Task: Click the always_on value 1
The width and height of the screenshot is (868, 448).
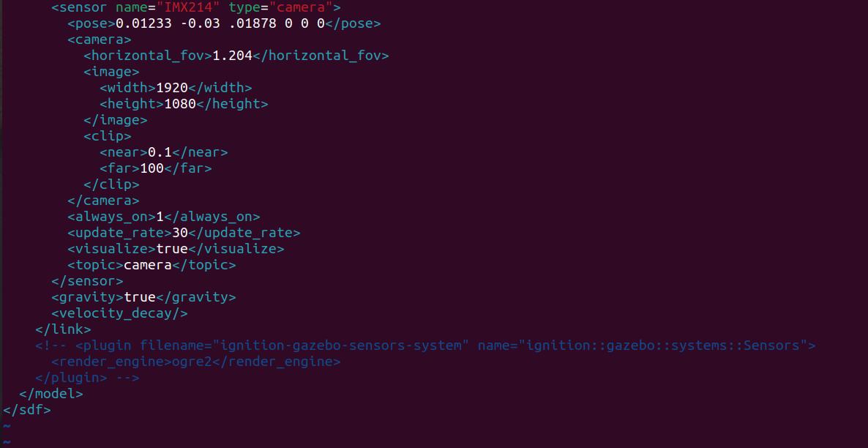Action: 160,217
